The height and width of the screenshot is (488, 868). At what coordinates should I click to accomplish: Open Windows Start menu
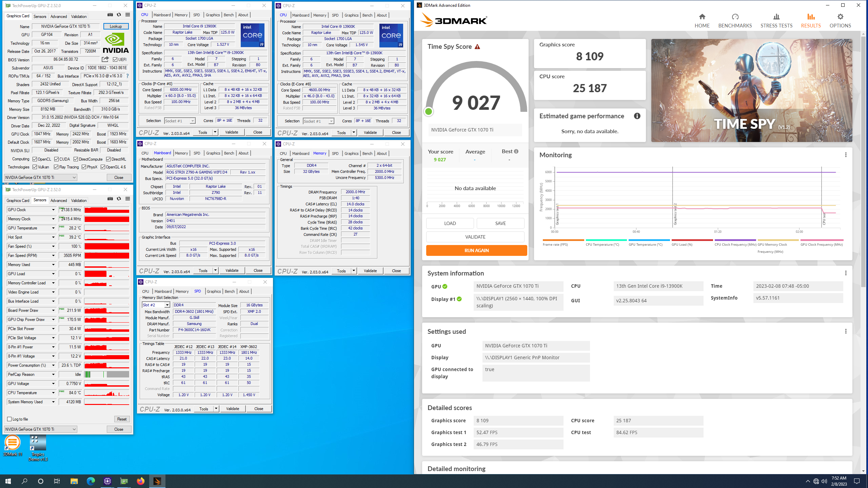tap(8, 481)
